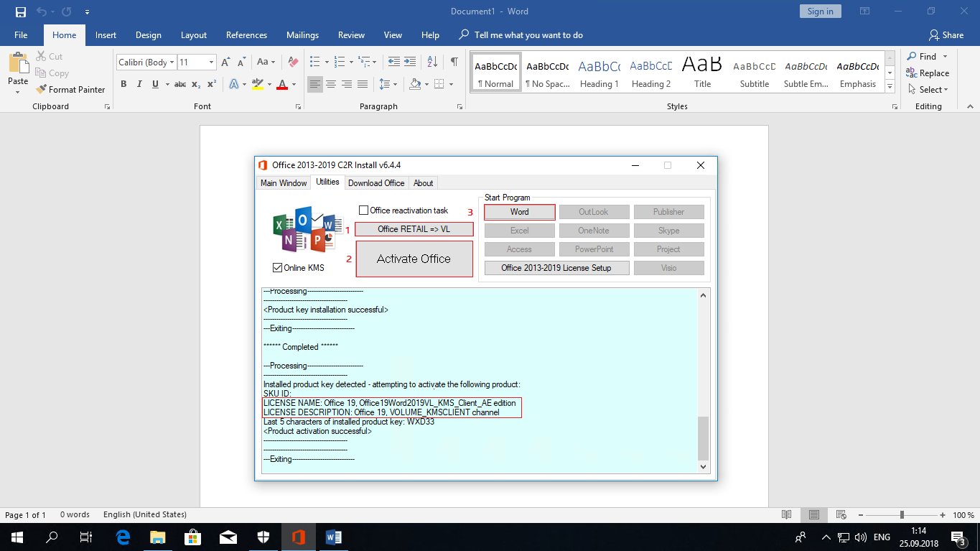
Task: Click the Sign in button
Action: 820,11
